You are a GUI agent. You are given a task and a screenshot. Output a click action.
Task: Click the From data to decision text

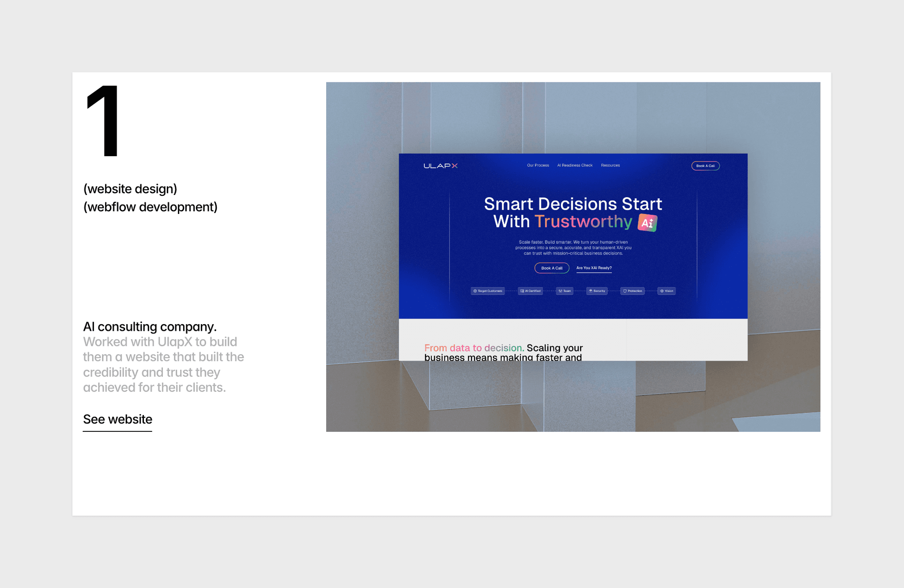click(x=474, y=348)
